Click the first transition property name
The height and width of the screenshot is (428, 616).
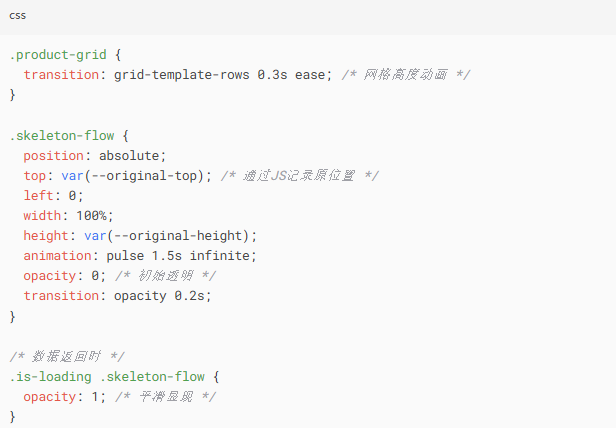pos(61,75)
